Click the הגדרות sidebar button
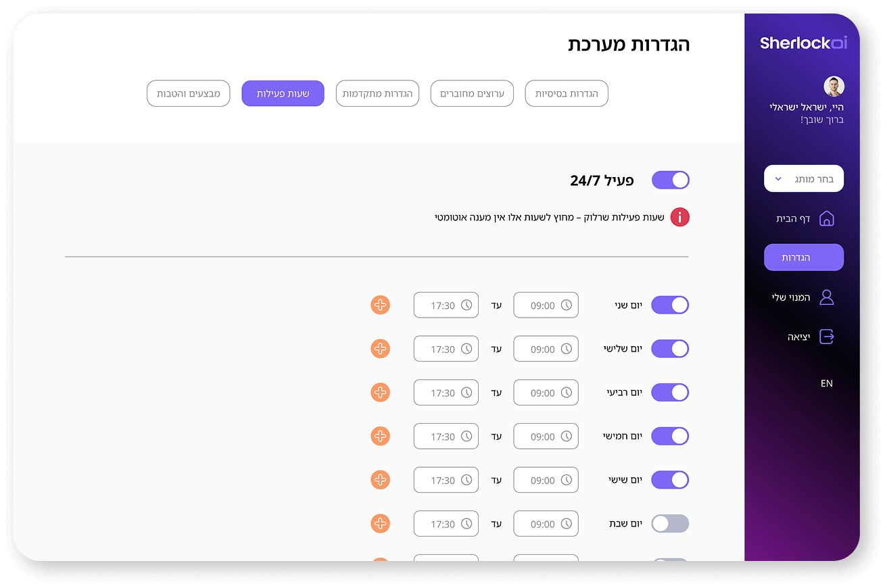 tap(804, 258)
